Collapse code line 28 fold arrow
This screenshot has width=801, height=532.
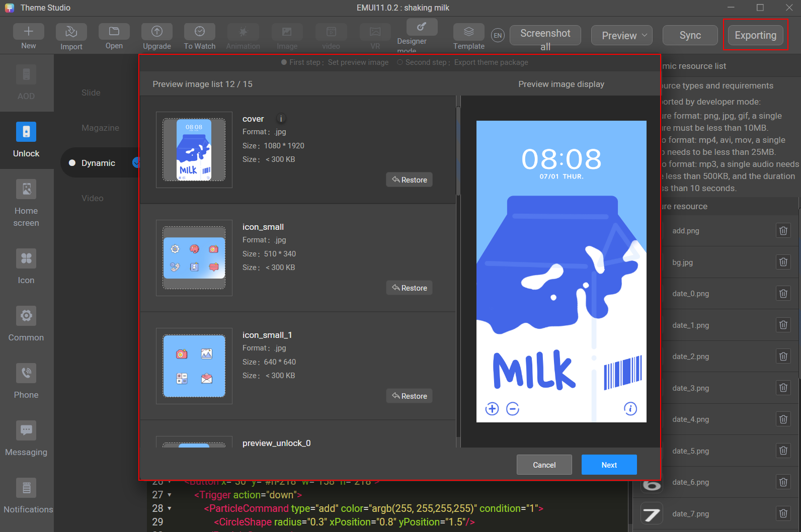point(170,508)
